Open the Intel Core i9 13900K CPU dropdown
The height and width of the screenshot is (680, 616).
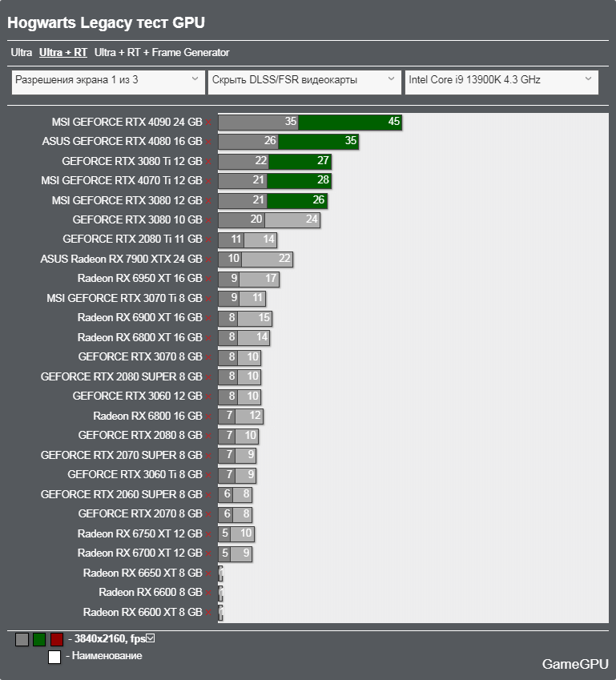(501, 82)
